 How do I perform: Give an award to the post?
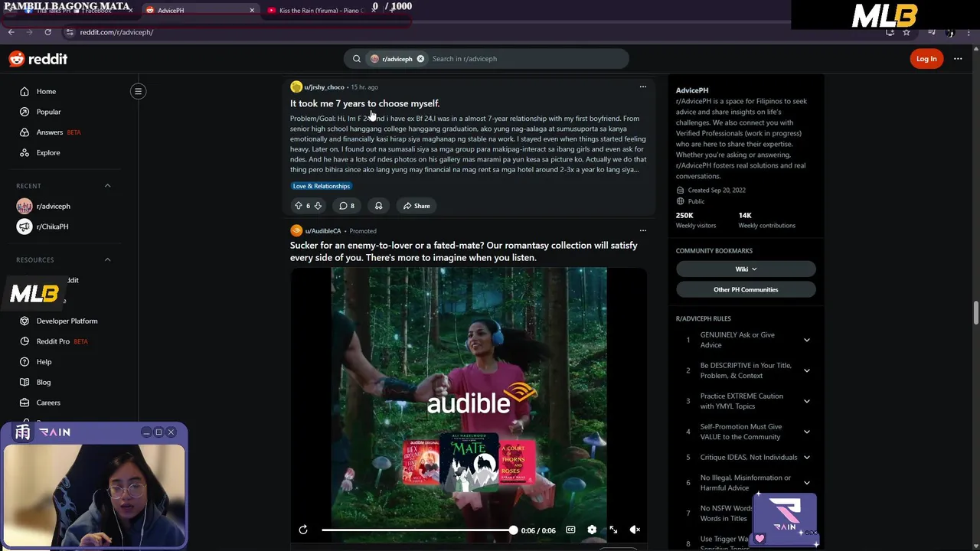click(x=378, y=206)
